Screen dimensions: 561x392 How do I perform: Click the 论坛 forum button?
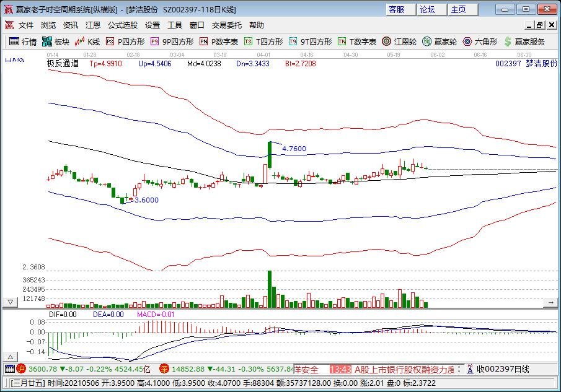pos(432,10)
